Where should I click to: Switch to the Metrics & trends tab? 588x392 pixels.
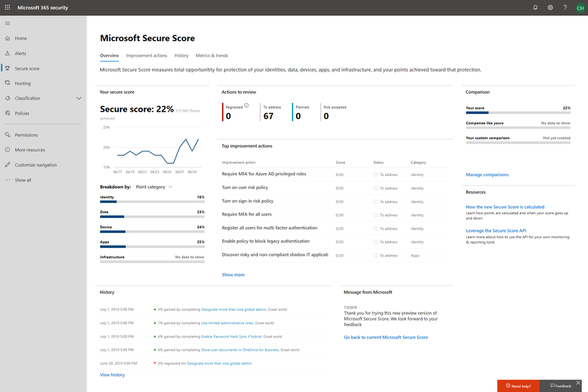(211, 55)
